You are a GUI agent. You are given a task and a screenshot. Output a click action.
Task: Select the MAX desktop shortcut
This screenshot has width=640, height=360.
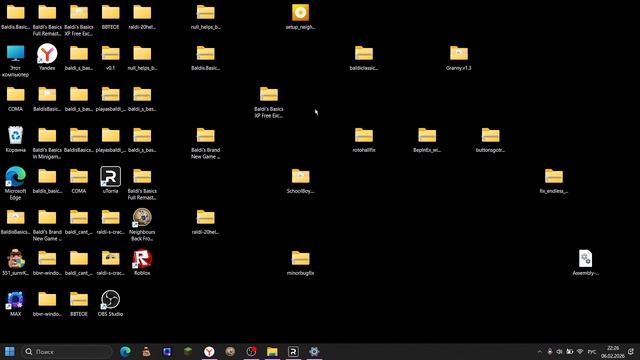click(16, 303)
